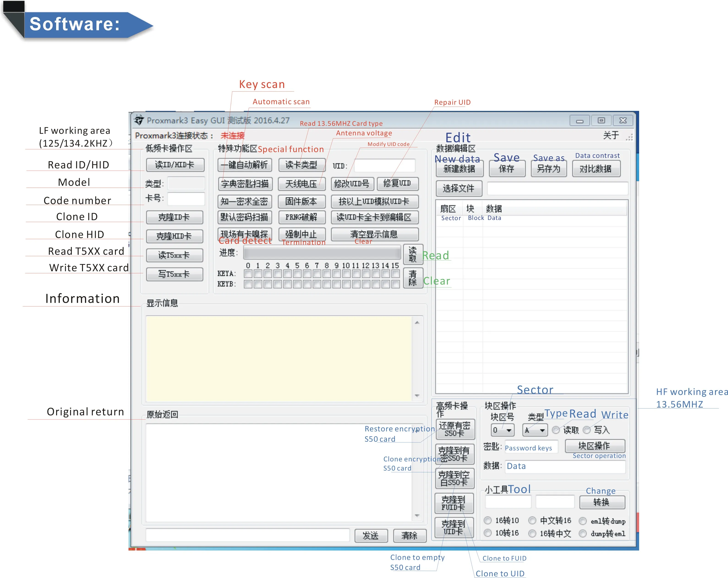Image resolution: width=728 pixels, height=578 pixels.
Task: Click the 对比数据 data contrast button
Action: point(596,168)
